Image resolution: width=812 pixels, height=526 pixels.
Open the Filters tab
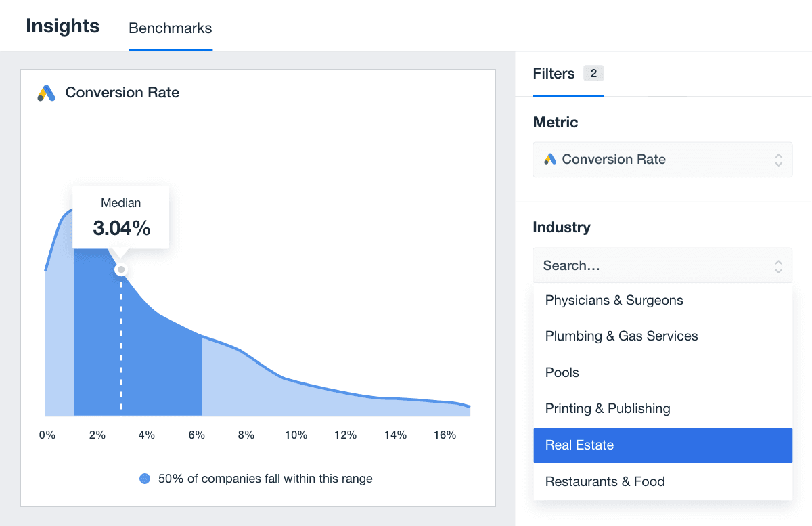pyautogui.click(x=554, y=74)
